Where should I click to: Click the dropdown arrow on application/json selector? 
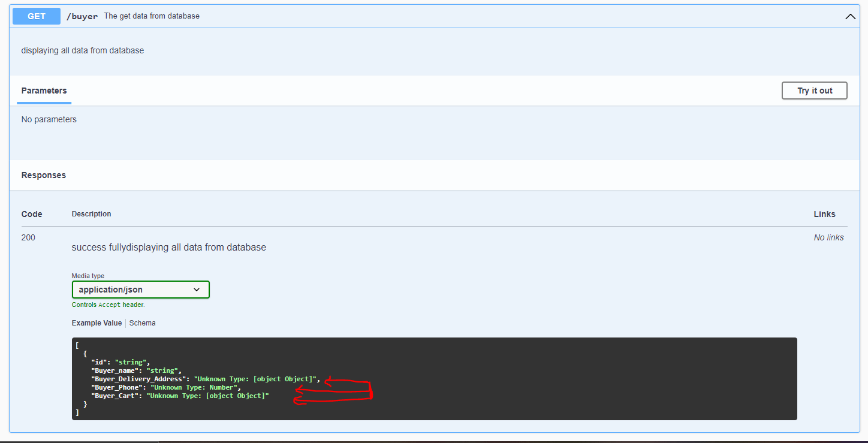pos(197,289)
